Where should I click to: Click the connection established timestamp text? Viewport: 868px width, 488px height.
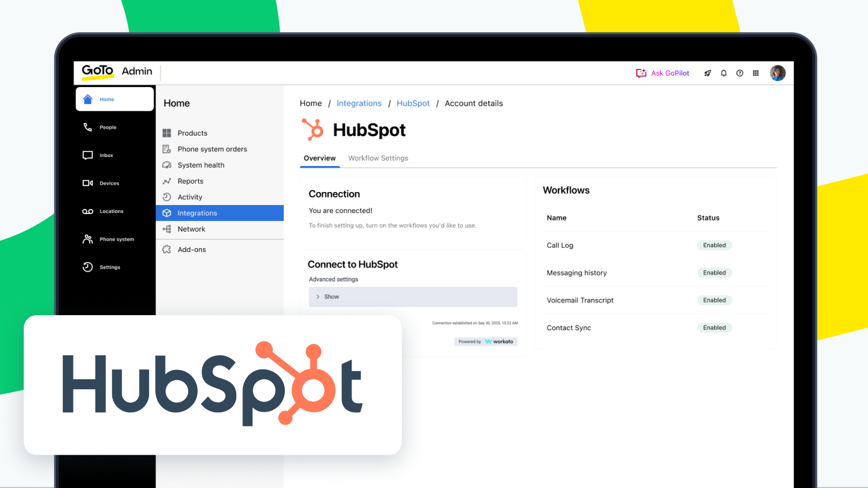[475, 323]
